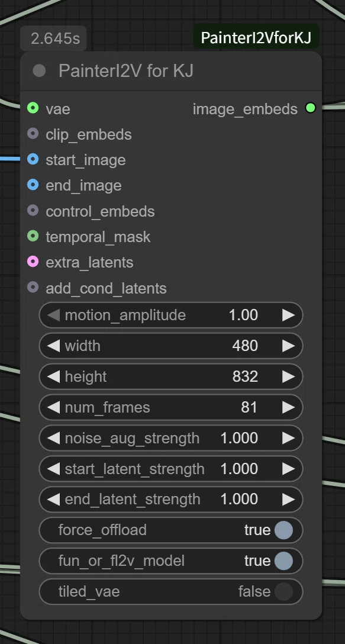Increase num_frames with right arrow
345x644 pixels.
[288, 407]
